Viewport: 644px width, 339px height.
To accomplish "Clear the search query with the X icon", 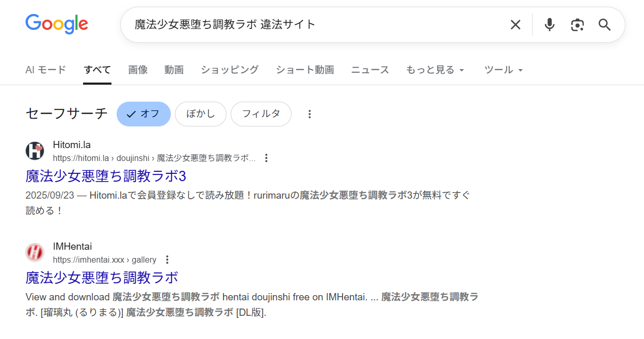I will 515,24.
